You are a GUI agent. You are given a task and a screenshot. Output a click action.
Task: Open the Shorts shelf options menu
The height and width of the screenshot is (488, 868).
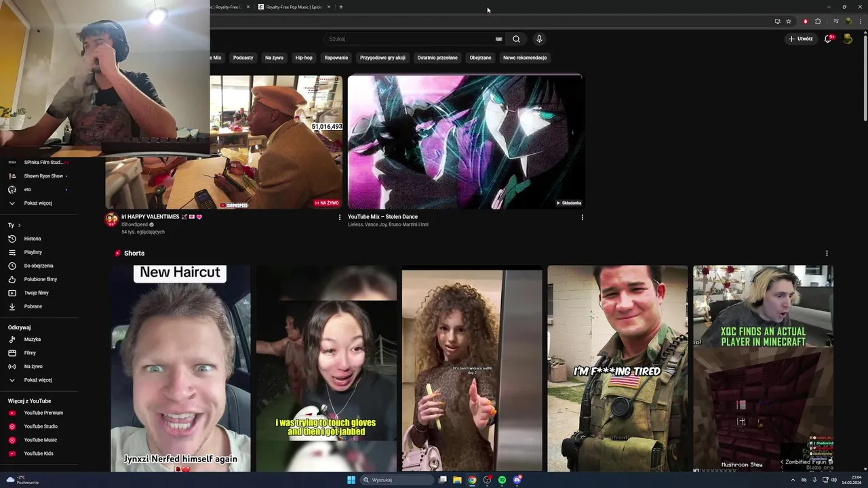827,253
